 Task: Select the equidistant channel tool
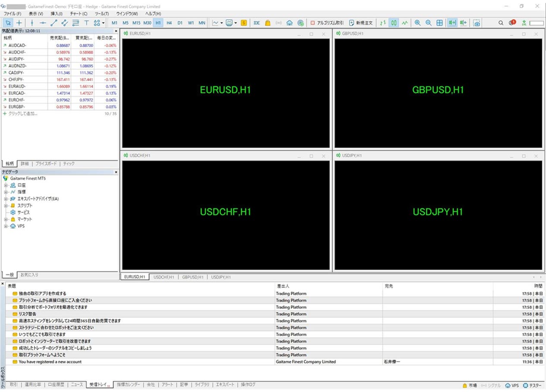(65, 23)
